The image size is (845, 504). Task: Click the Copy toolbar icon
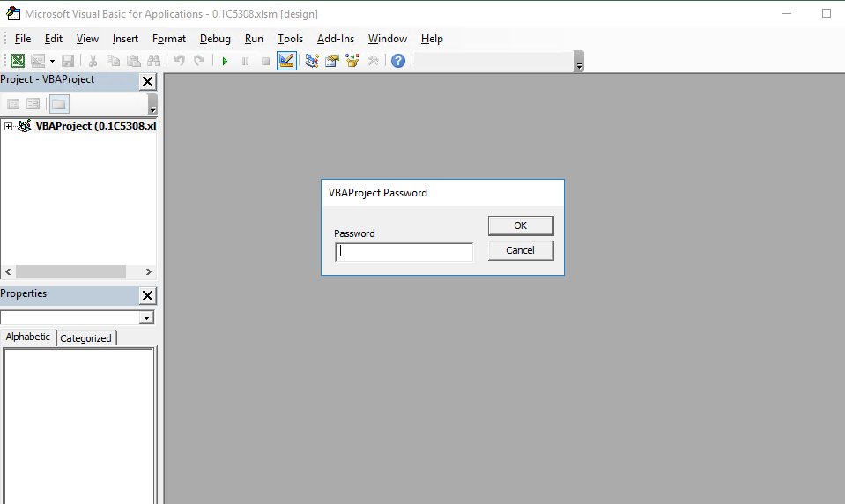tap(113, 61)
